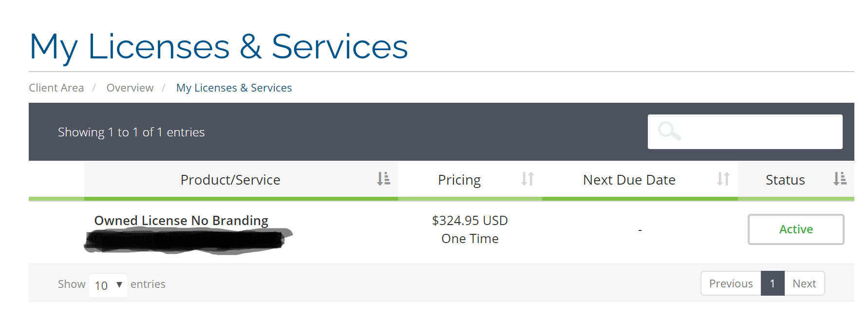Click the search magnifier icon

click(669, 131)
